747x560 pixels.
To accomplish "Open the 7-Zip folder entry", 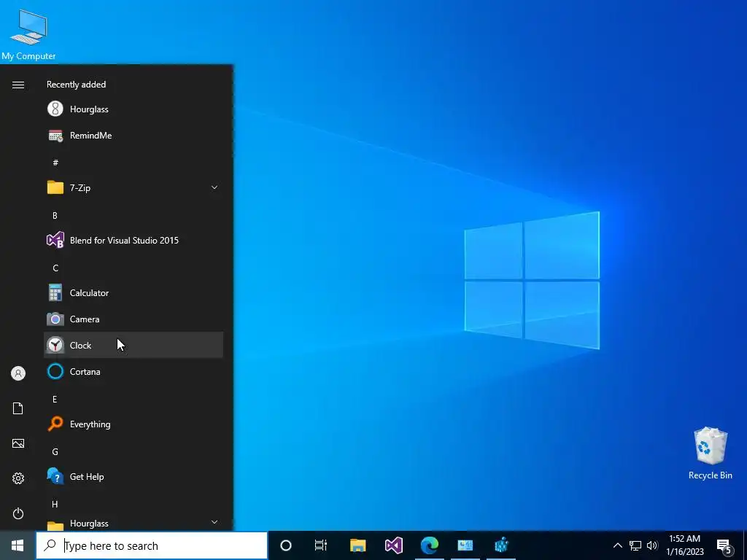I will [133, 187].
